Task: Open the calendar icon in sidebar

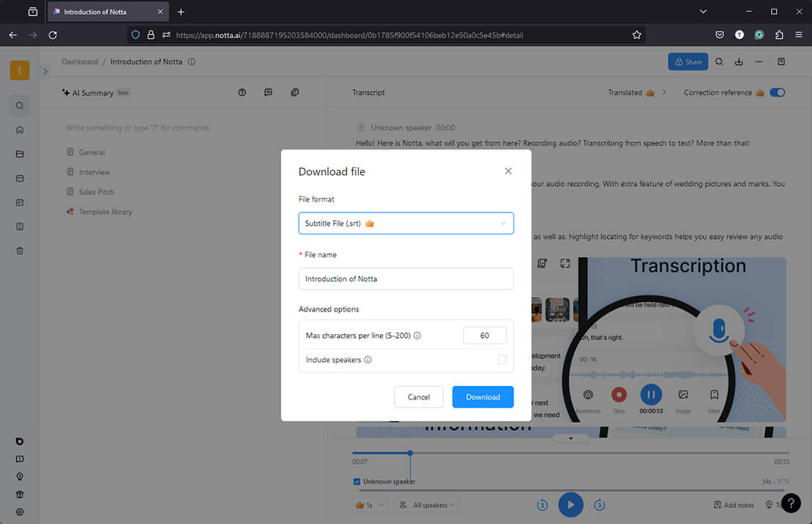Action: tap(20, 178)
